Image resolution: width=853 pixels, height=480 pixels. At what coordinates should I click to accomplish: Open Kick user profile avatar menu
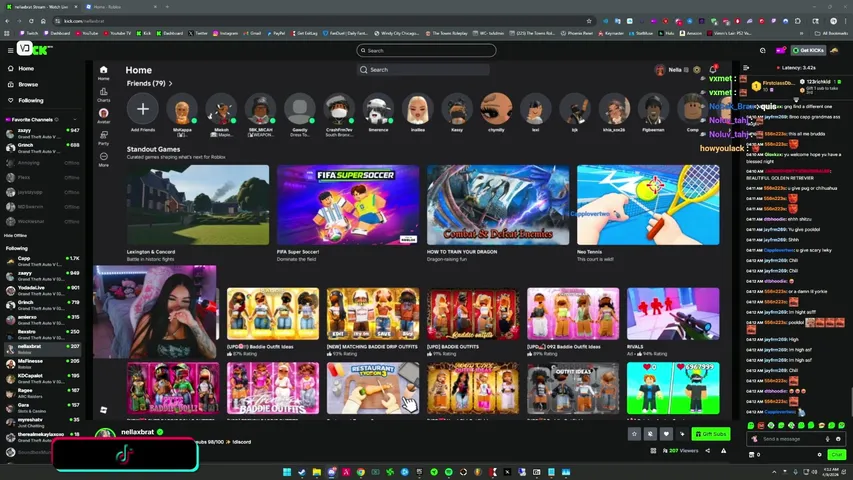[835, 50]
